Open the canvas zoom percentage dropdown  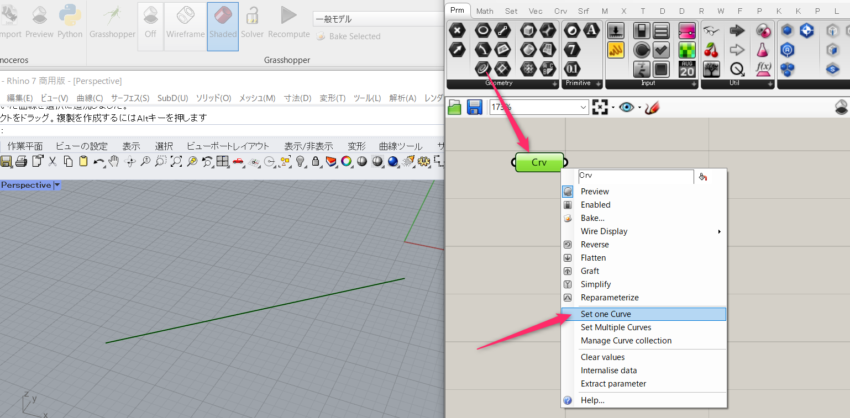[x=583, y=107]
